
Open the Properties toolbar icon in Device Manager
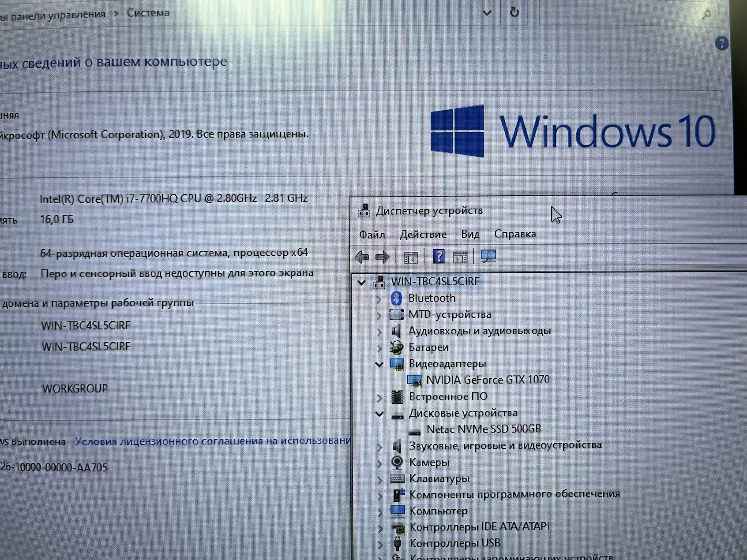click(411, 257)
